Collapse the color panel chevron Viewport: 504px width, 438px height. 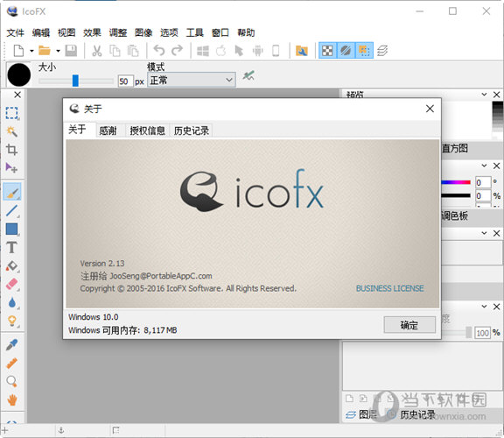click(484, 166)
